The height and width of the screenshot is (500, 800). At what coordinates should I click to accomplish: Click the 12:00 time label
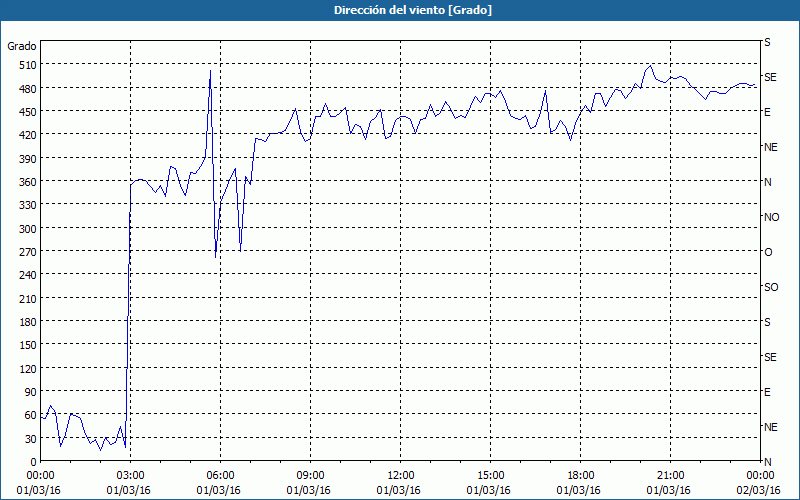coord(401,477)
